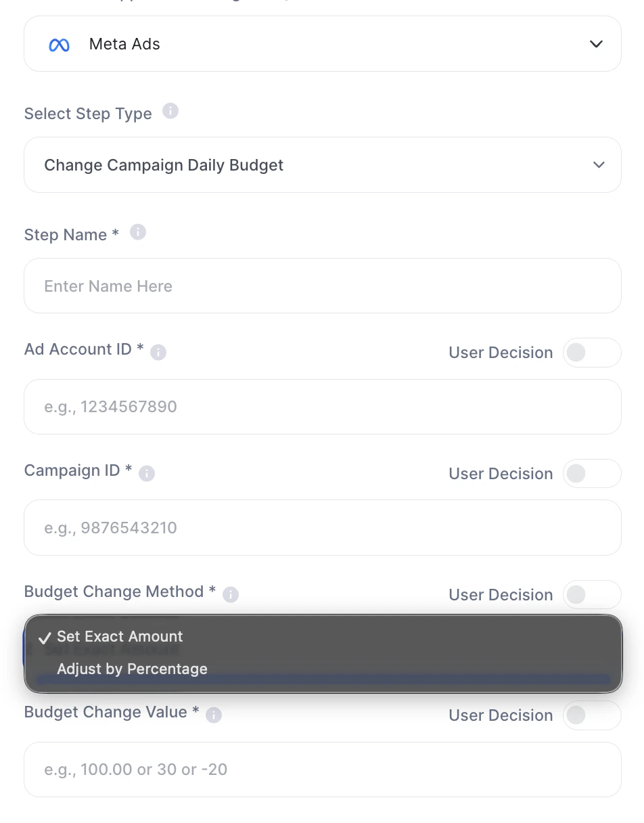Click the Budget Change Value input box
The image size is (644, 823).
[322, 770]
